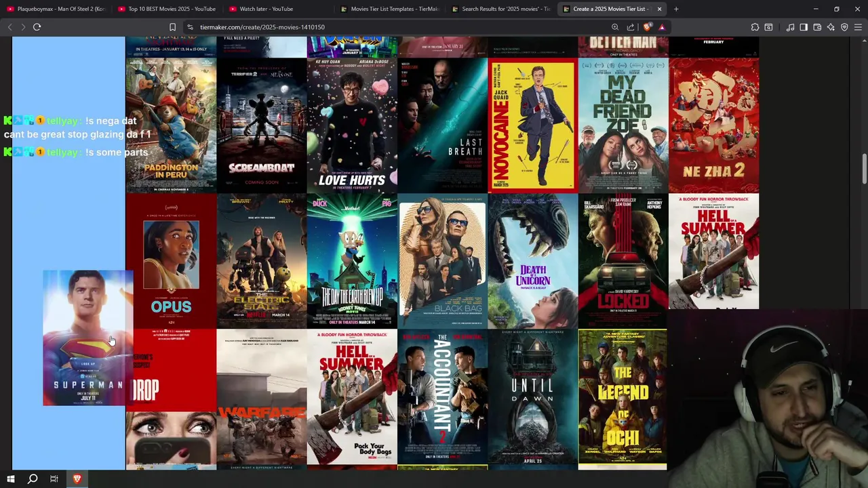
Task: Select the Locked poster
Action: point(623,261)
